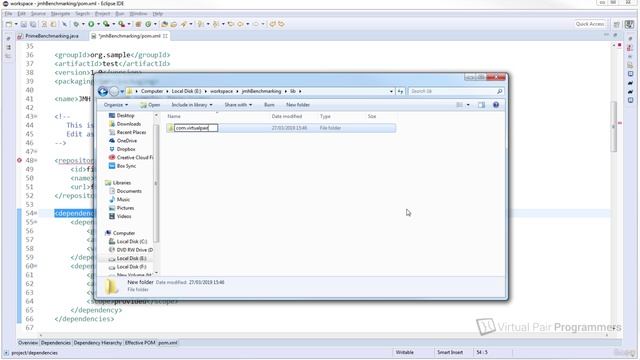
Task: Switch to PrimeBenchmarking.java editor tab
Action: pyautogui.click(x=51, y=36)
